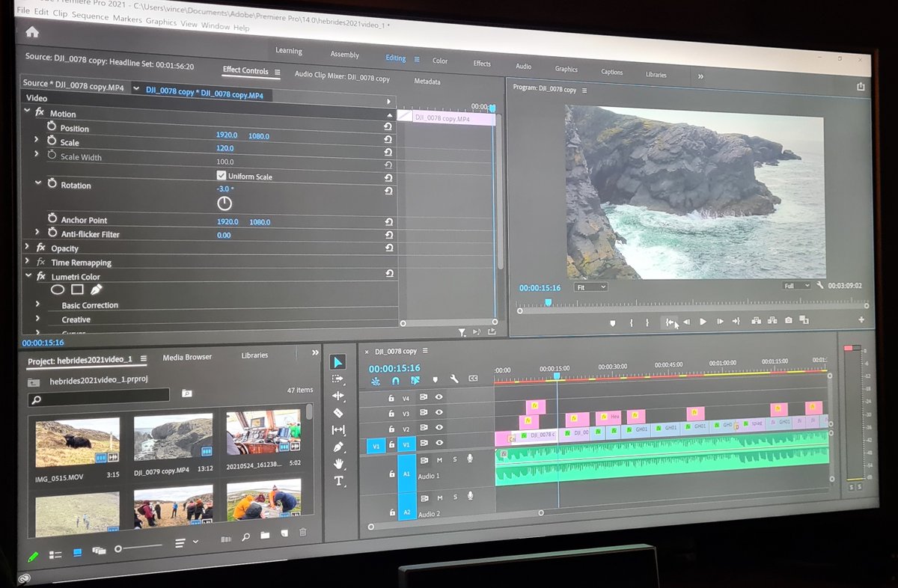The width and height of the screenshot is (898, 588).
Task: Click the Lift button in Program monitor
Action: click(756, 320)
